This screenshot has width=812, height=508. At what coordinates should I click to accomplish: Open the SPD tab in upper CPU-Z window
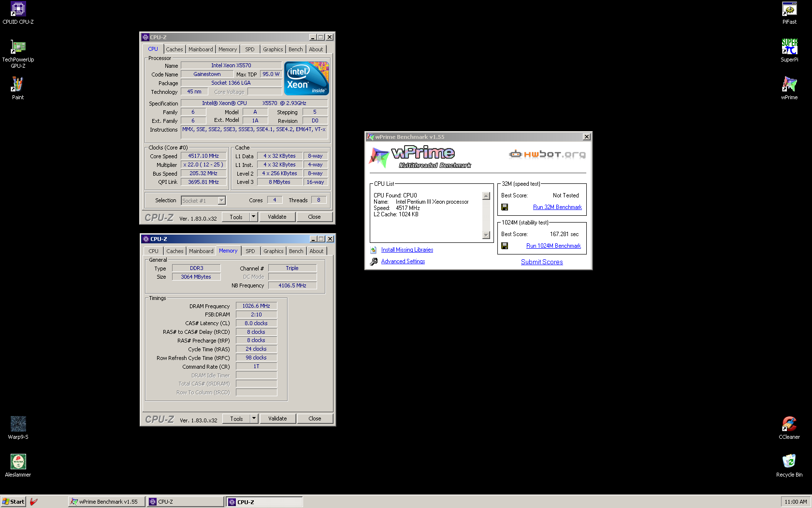250,49
